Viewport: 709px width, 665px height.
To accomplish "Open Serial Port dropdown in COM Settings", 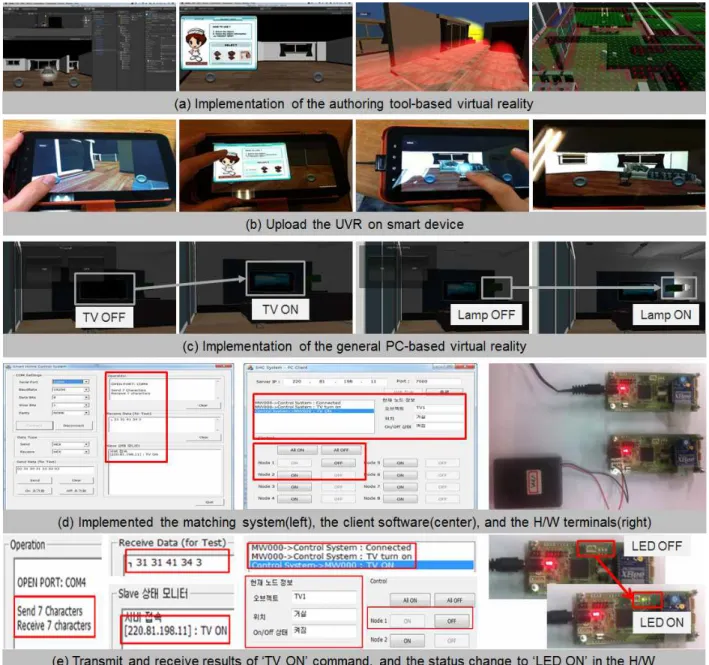I will 71,382.
